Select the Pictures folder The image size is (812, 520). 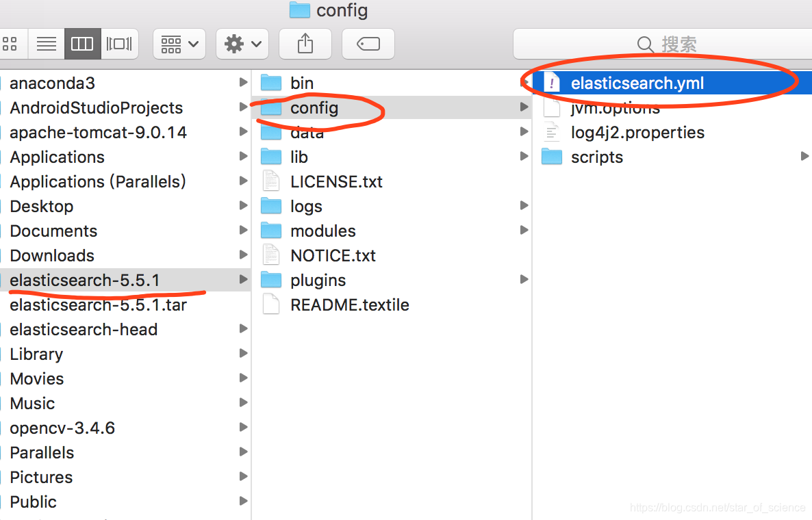tap(125, 476)
